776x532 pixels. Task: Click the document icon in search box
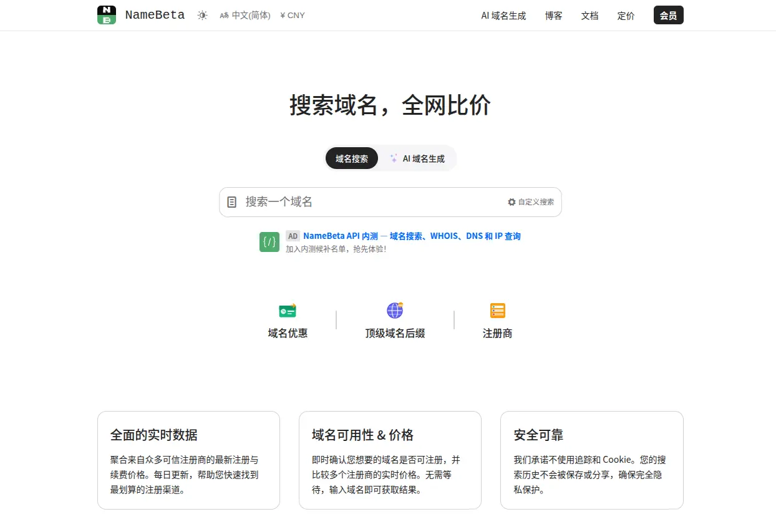click(232, 202)
